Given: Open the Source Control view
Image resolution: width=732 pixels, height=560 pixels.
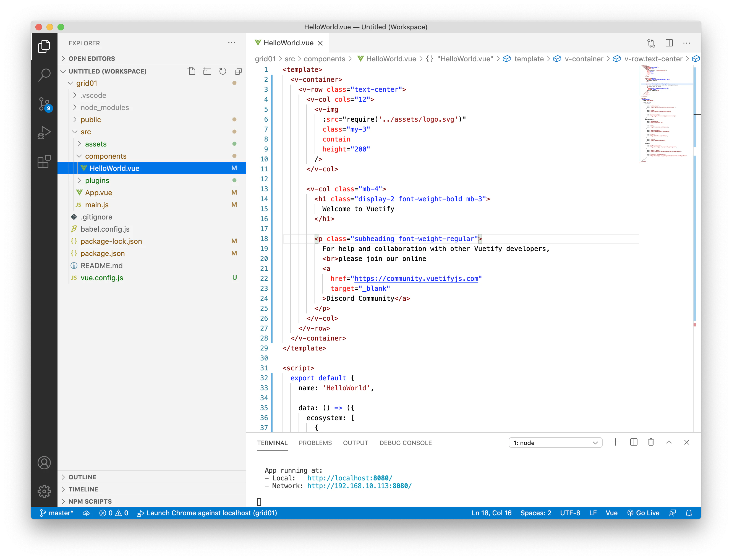Looking at the screenshot, I should click(44, 104).
